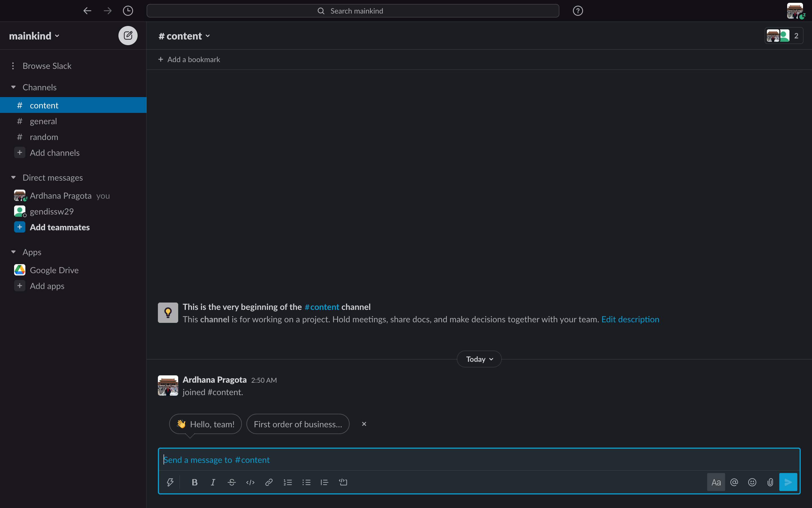Open the mainkind workspace menu
The width and height of the screenshot is (812, 508).
[34, 36]
